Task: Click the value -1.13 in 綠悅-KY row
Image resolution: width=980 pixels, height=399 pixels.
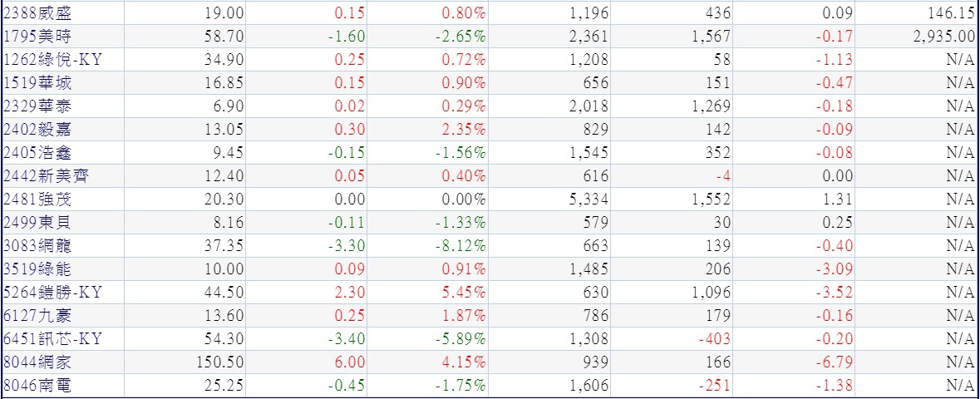Action: [x=835, y=59]
